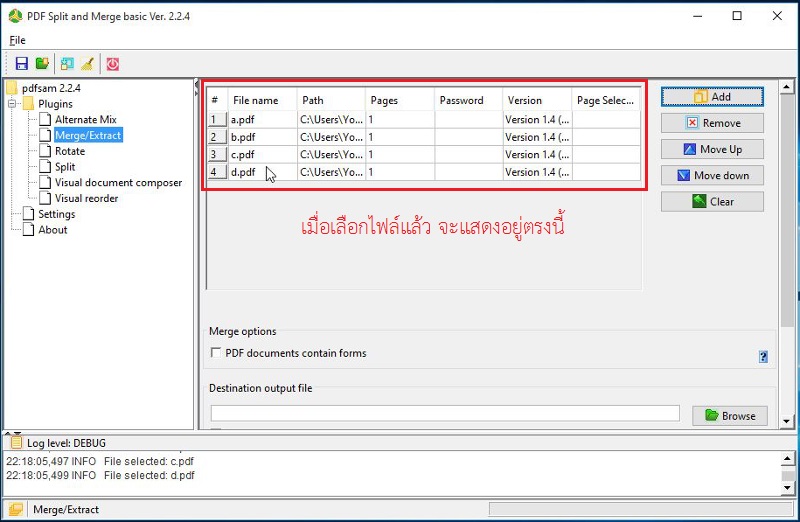Open the File menu
Image resolution: width=800 pixels, height=522 pixels.
tap(17, 40)
